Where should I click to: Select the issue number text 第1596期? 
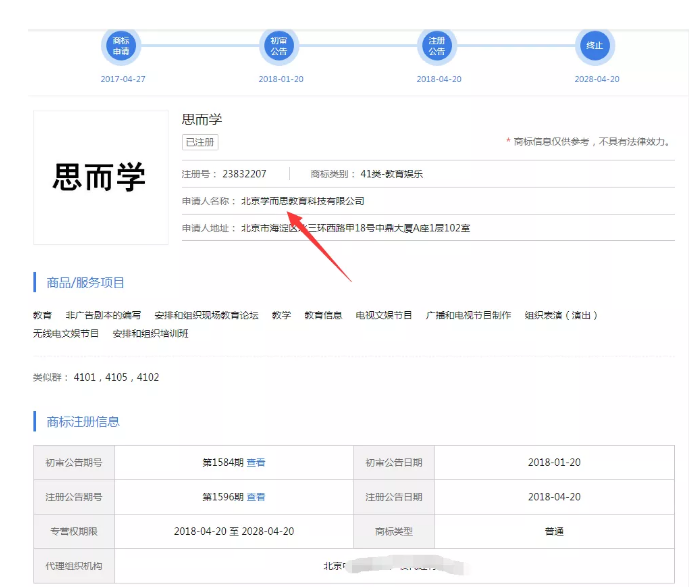[223, 497]
